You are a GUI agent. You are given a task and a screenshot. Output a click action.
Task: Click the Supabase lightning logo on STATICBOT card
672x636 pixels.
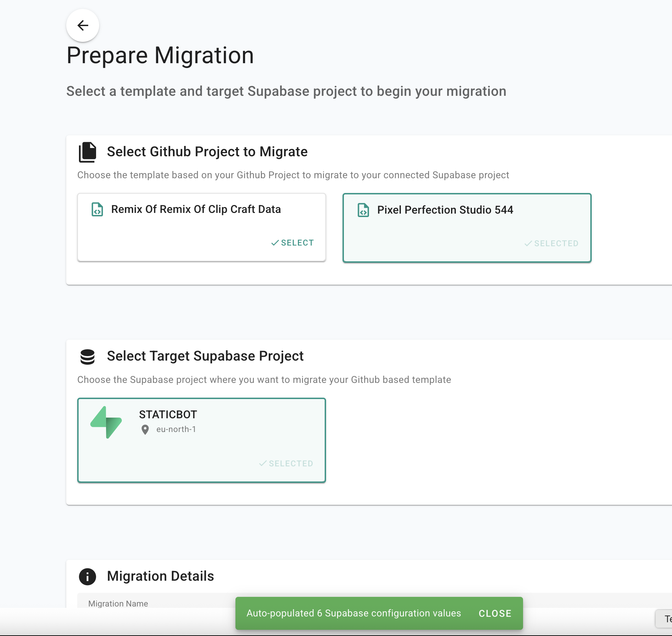[106, 422]
